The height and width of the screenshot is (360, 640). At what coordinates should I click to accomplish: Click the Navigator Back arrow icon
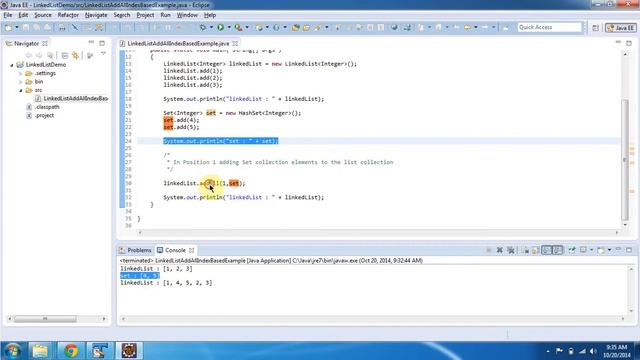click(29, 55)
